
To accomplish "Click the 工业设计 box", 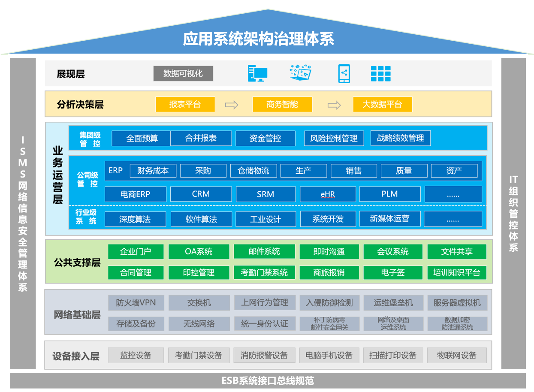I will pos(265,219).
